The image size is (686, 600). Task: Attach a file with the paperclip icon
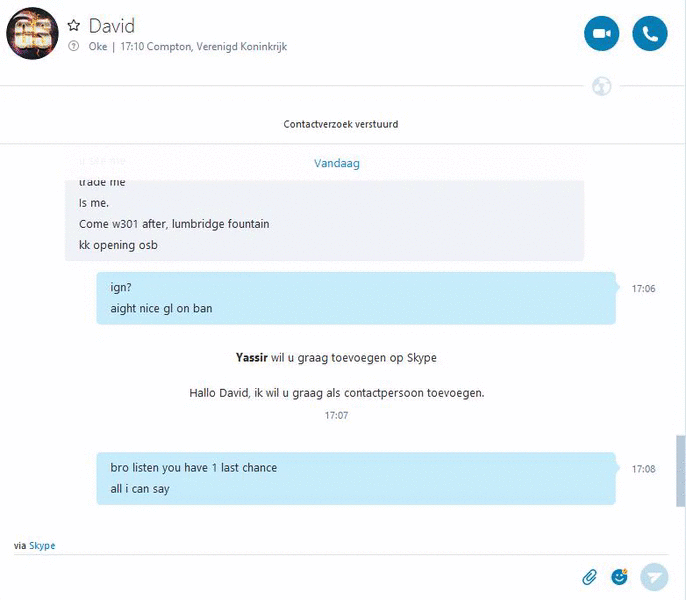point(589,577)
